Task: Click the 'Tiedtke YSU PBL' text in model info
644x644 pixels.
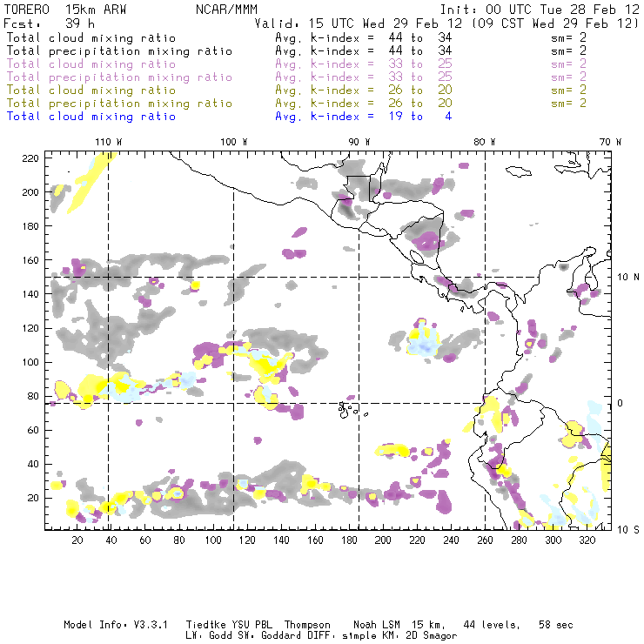Action: pos(229,625)
